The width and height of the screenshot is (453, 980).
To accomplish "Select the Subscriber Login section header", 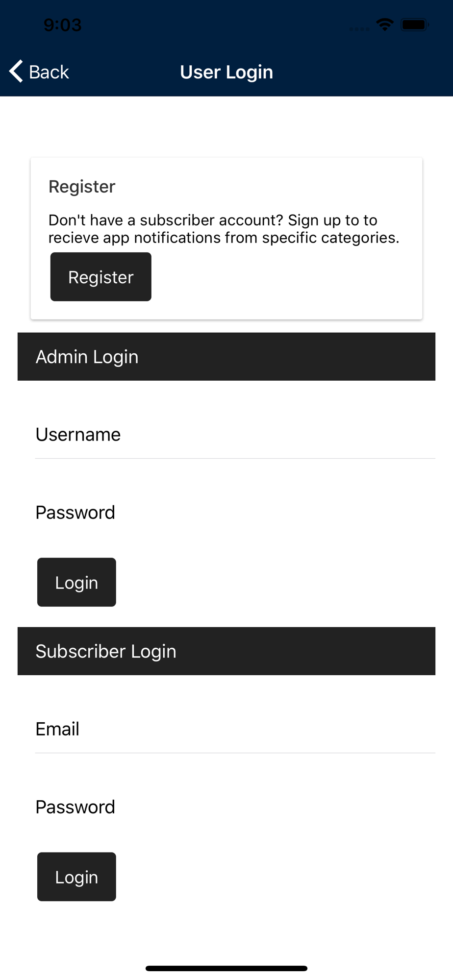I will coord(226,651).
